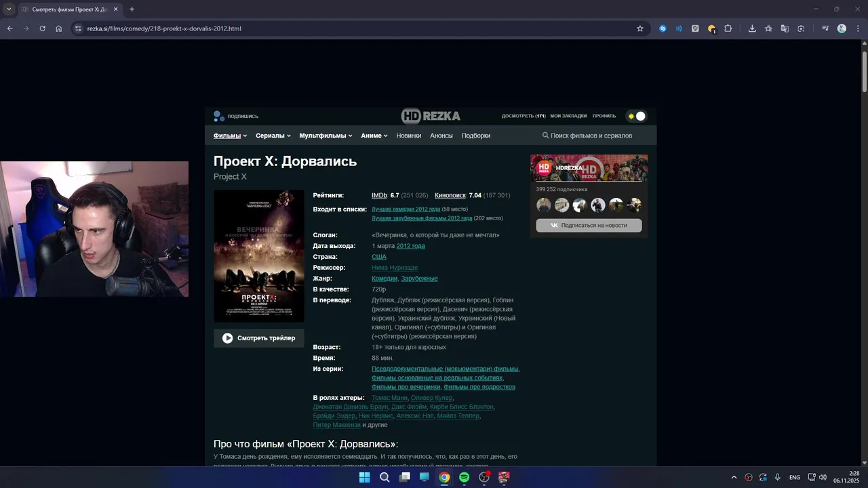This screenshot has height=488, width=868.
Task: Click the HDrezka logo in the header
Action: point(431,116)
